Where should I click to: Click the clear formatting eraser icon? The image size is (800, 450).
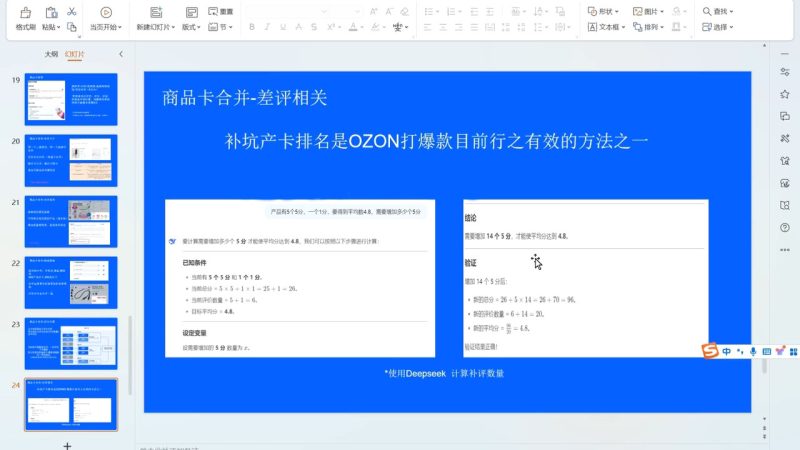[405, 11]
